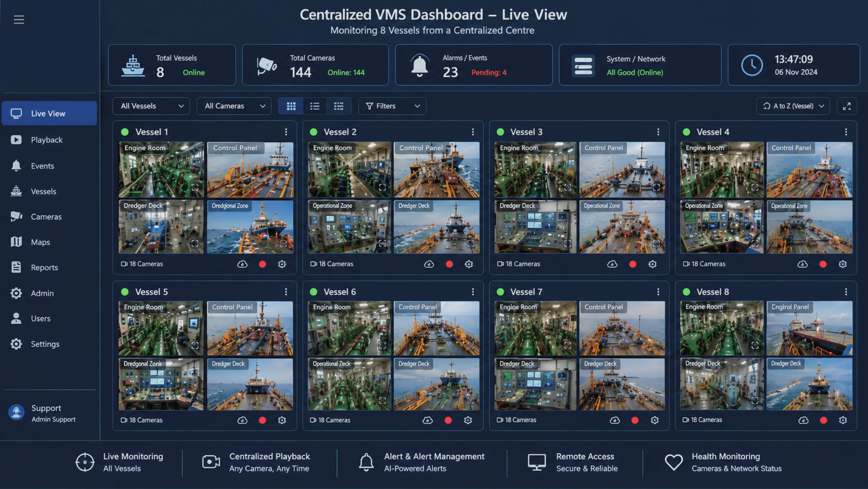Open Vessel 1 three-dot options menu
The width and height of the screenshot is (868, 489).
(x=286, y=132)
